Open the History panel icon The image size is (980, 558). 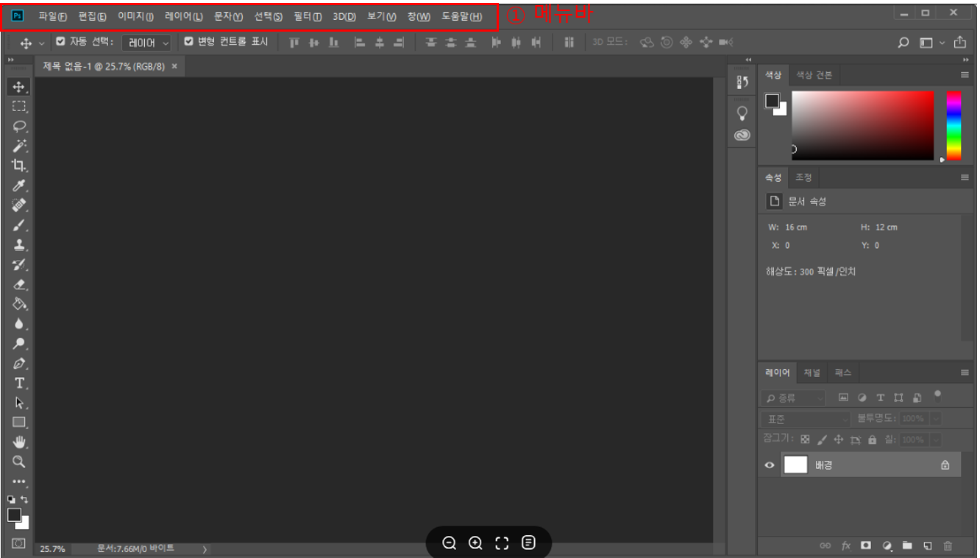[742, 83]
